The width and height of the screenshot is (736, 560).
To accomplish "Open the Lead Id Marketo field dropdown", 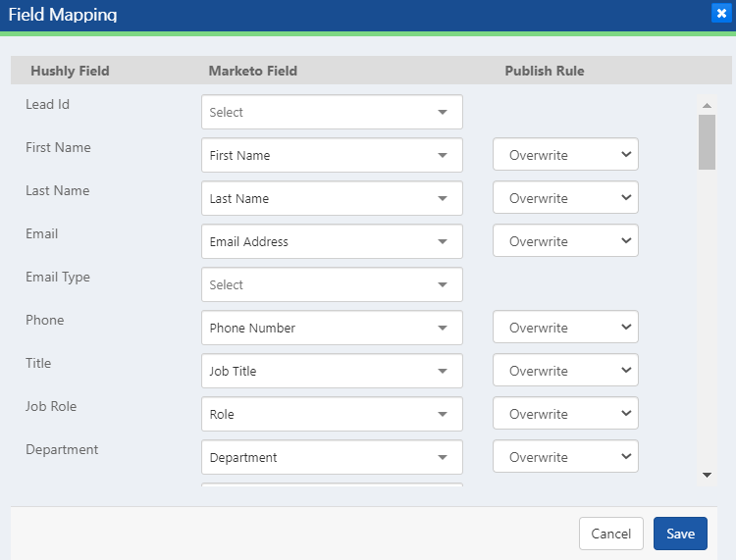I will point(332,112).
